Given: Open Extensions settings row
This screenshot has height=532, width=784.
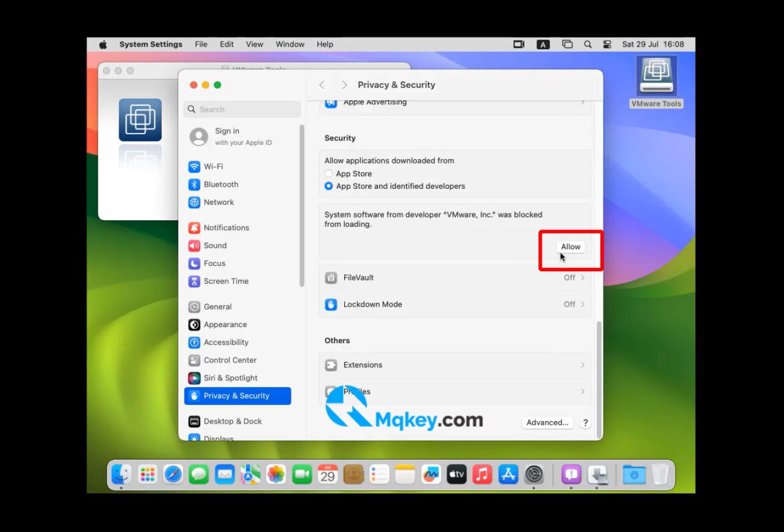Looking at the screenshot, I should coord(455,365).
